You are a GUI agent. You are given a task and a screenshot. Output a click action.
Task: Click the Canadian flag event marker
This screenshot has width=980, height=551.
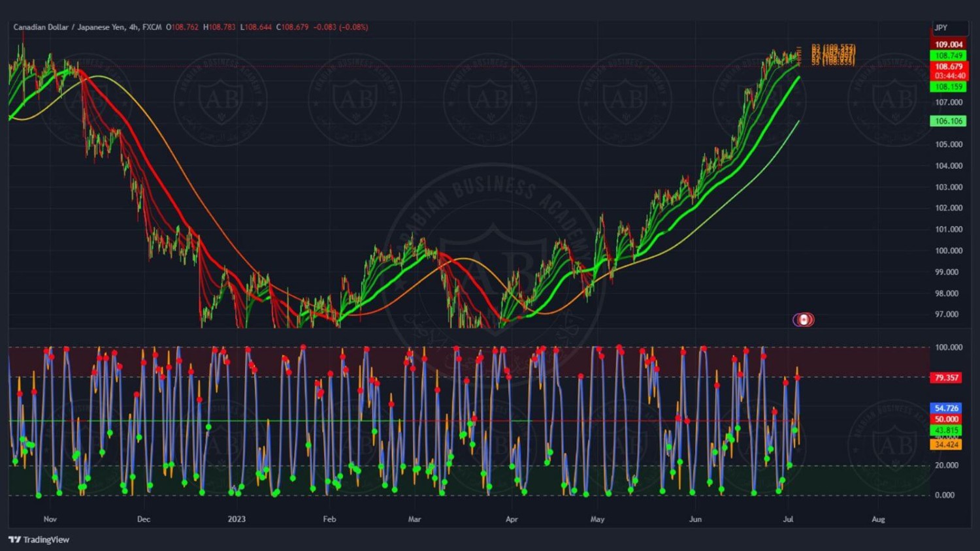click(x=804, y=319)
